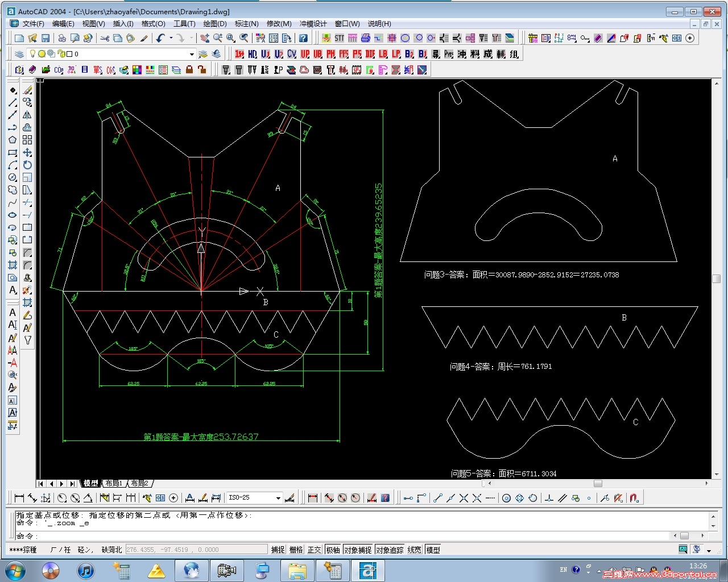728x582 pixels.
Task: Click the STT die design toolbar button
Action: coord(340,38)
